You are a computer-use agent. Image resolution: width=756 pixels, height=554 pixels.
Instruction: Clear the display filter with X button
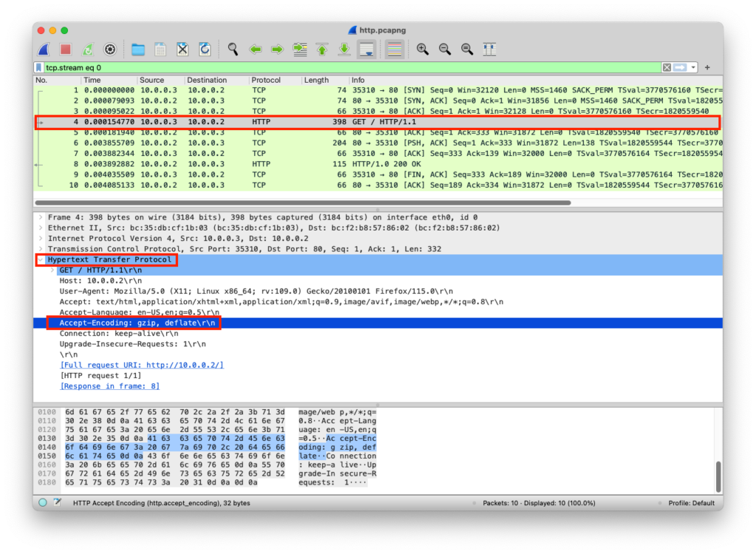(667, 67)
